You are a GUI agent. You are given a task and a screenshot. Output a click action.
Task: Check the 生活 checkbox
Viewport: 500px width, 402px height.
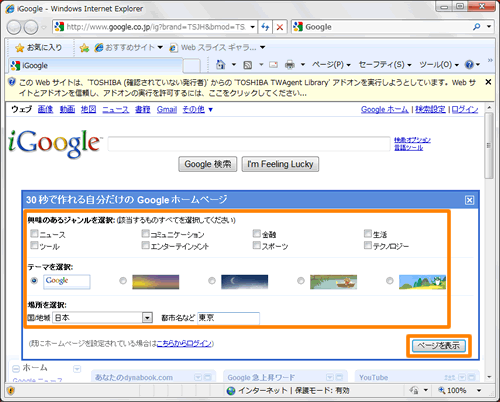click(368, 233)
